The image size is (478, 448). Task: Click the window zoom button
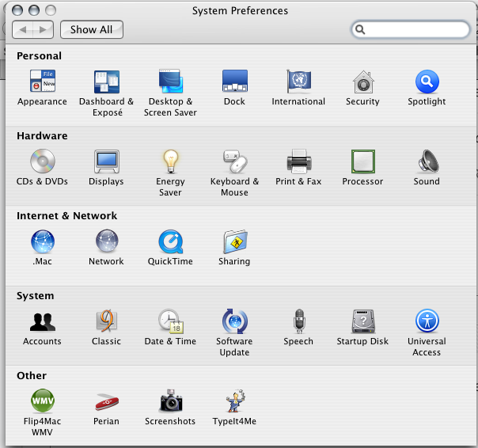coord(51,10)
